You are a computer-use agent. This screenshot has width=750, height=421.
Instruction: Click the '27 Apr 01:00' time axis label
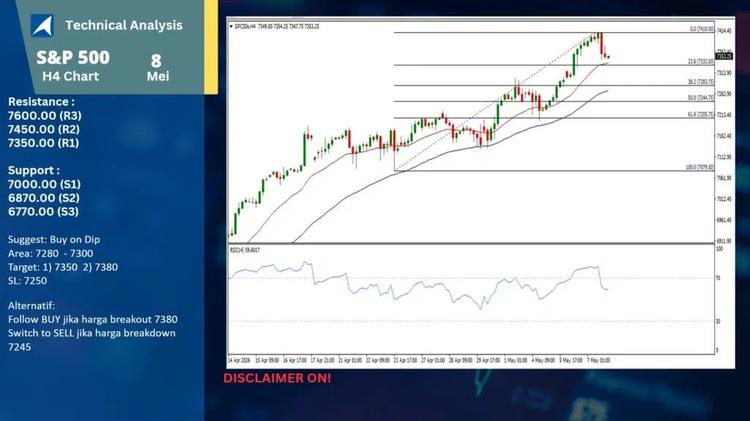coord(433,360)
